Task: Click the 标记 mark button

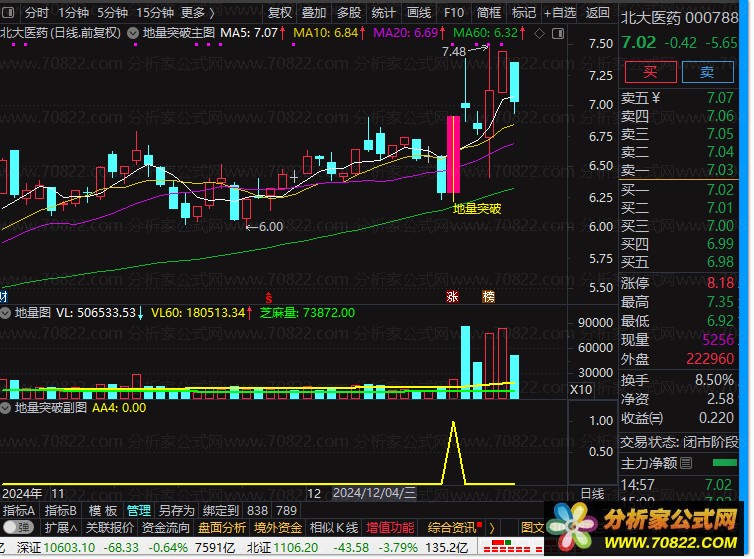Action: (524, 12)
